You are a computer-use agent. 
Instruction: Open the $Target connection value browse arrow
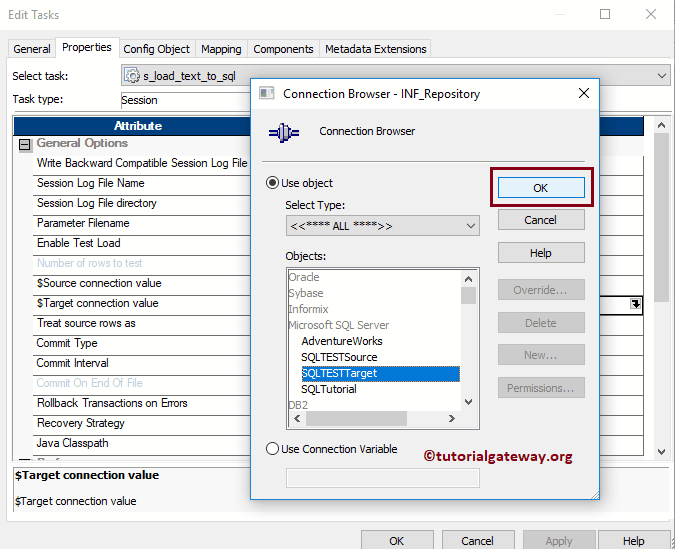[x=635, y=304]
